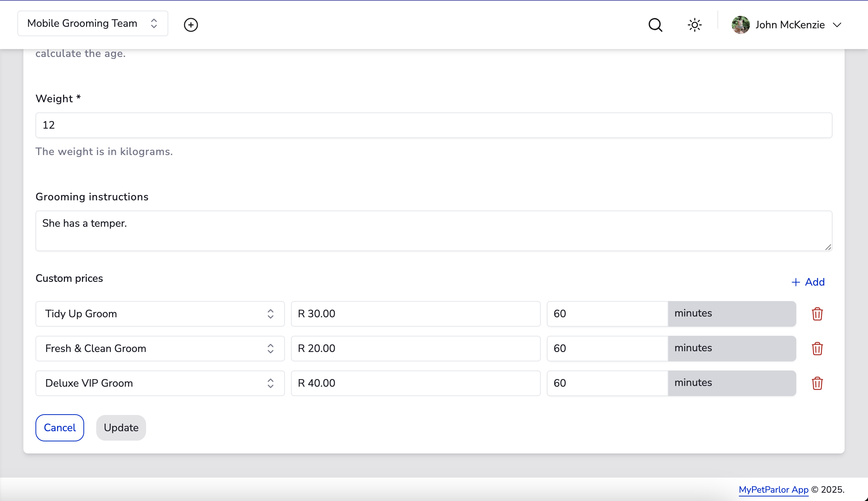Click John McKenzie's avatar picture
The image size is (868, 501).
[740, 25]
